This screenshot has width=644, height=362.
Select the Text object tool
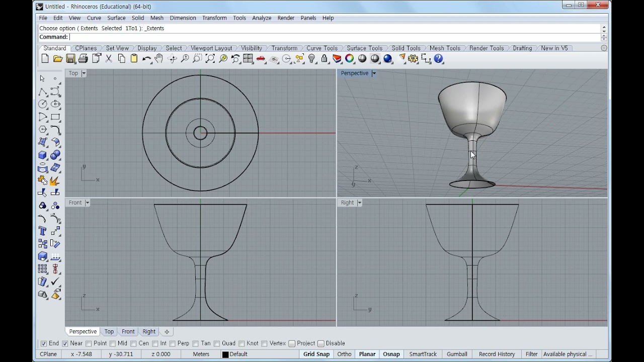tap(43, 231)
